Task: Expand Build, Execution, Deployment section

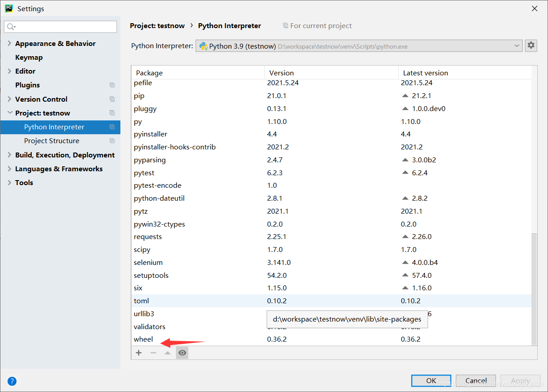Action: tap(9, 155)
